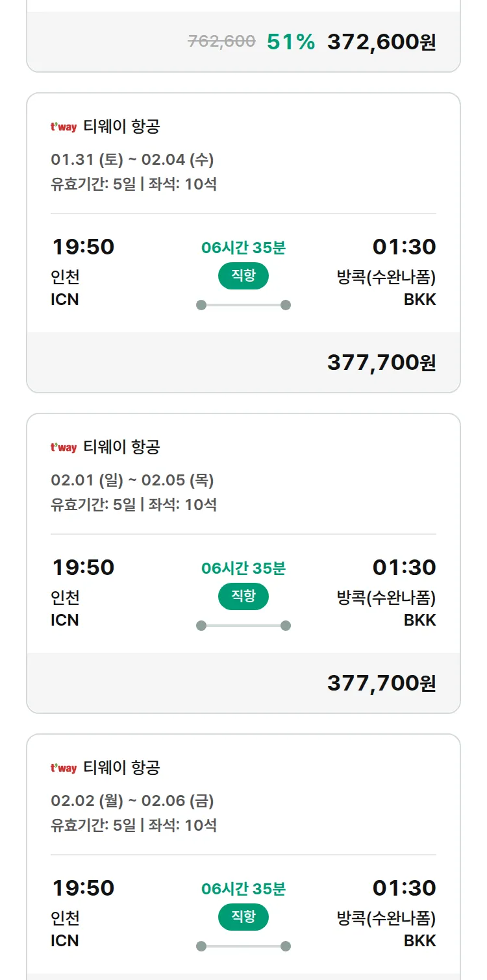Click the t'way logo on the 02.02 flight
Screen dimensions: 487x980
tap(64, 768)
